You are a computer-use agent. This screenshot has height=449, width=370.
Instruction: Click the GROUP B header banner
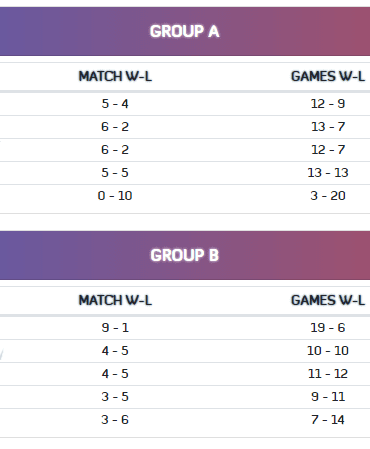(x=185, y=255)
